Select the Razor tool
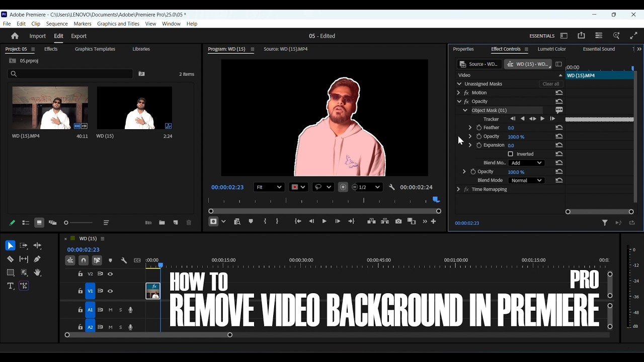Screen dimensions: 644x362 point(10,259)
